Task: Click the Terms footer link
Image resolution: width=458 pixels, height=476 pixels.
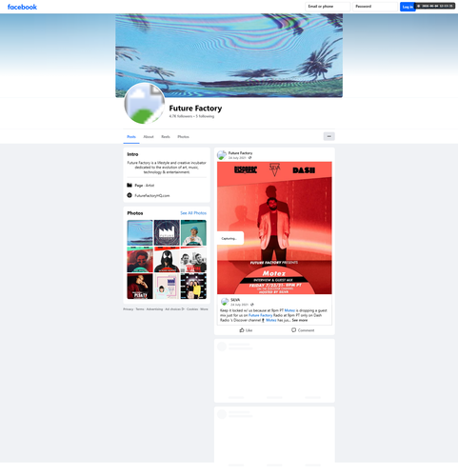Action: pyautogui.click(x=140, y=309)
